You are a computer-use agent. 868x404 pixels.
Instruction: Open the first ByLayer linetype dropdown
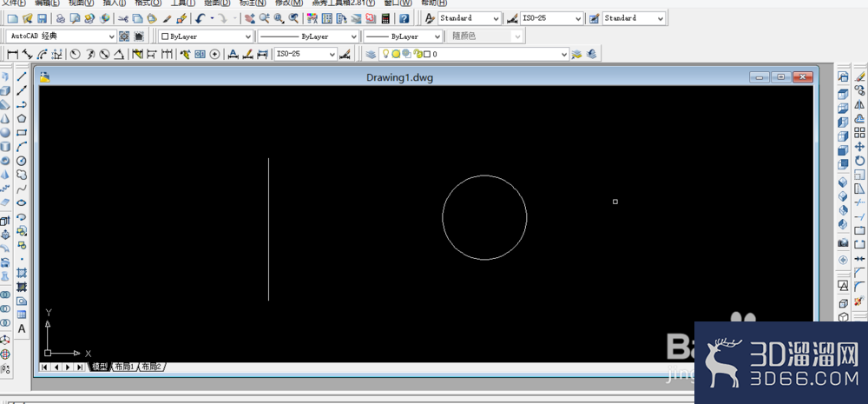click(308, 36)
